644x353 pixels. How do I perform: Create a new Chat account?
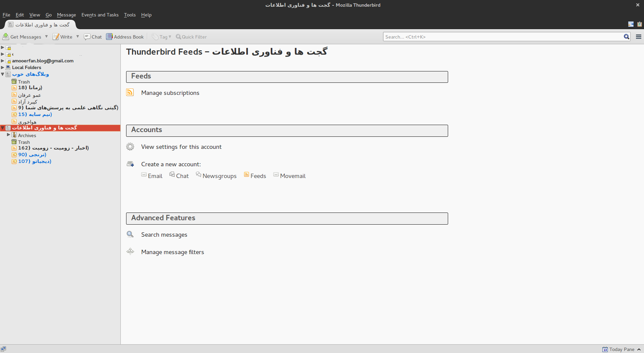point(179,176)
